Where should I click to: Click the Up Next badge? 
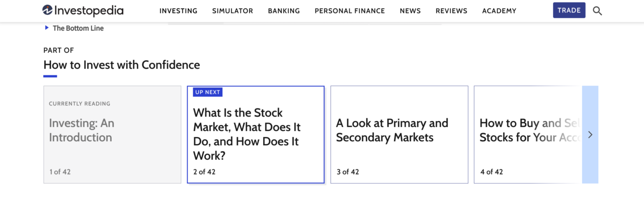coord(207,92)
